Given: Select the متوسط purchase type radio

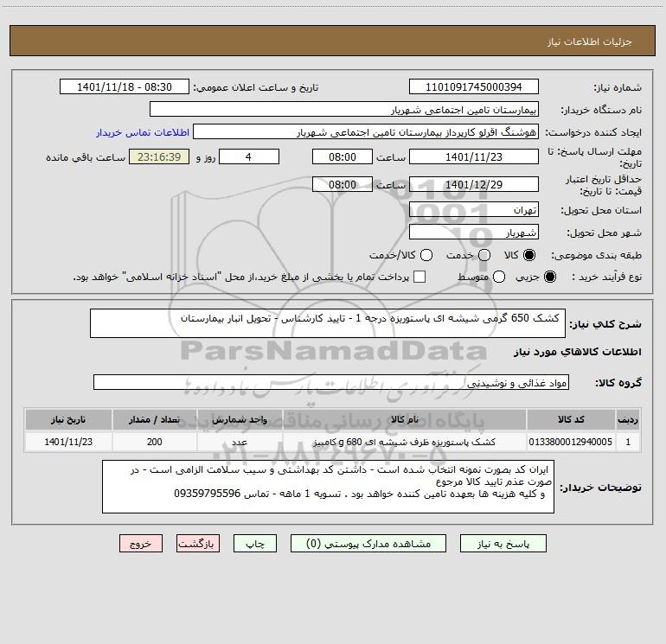Looking at the screenshot, I should (499, 277).
